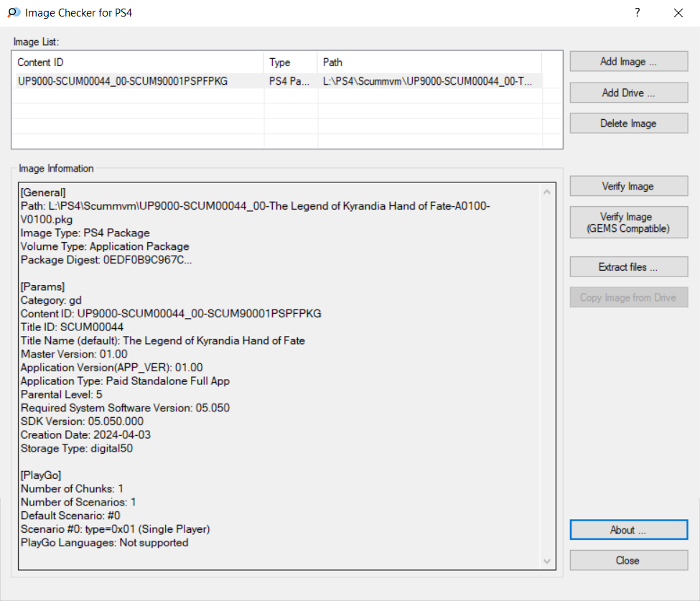Click the help question mark in title bar
700x601 pixels.
[638, 12]
